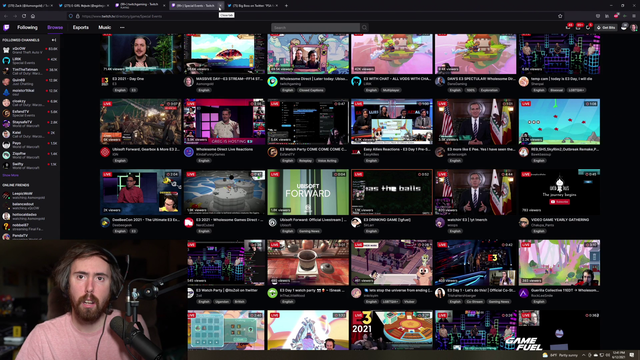Viewport: 640px width, 360px height.
Task: Select the Browse tab
Action: 55,27
